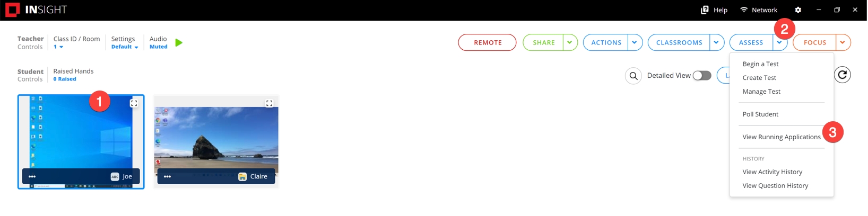Click the circular refresh icon

point(842,75)
